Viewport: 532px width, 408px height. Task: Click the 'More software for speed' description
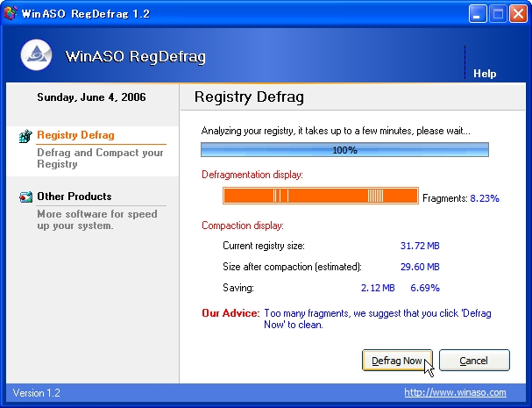coord(97,220)
